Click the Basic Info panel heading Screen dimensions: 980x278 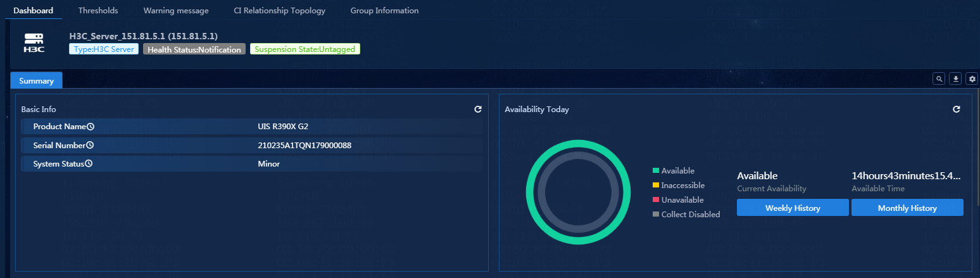39,110
